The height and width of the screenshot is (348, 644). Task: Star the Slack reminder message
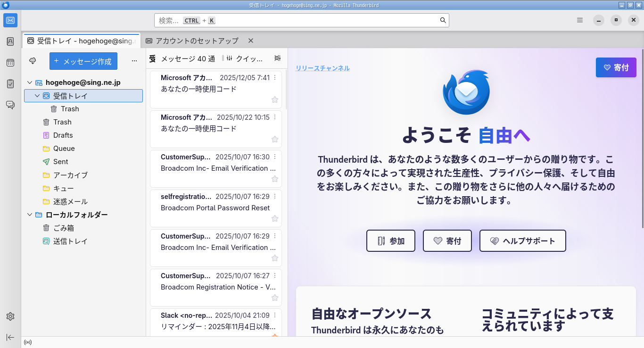[275, 337]
